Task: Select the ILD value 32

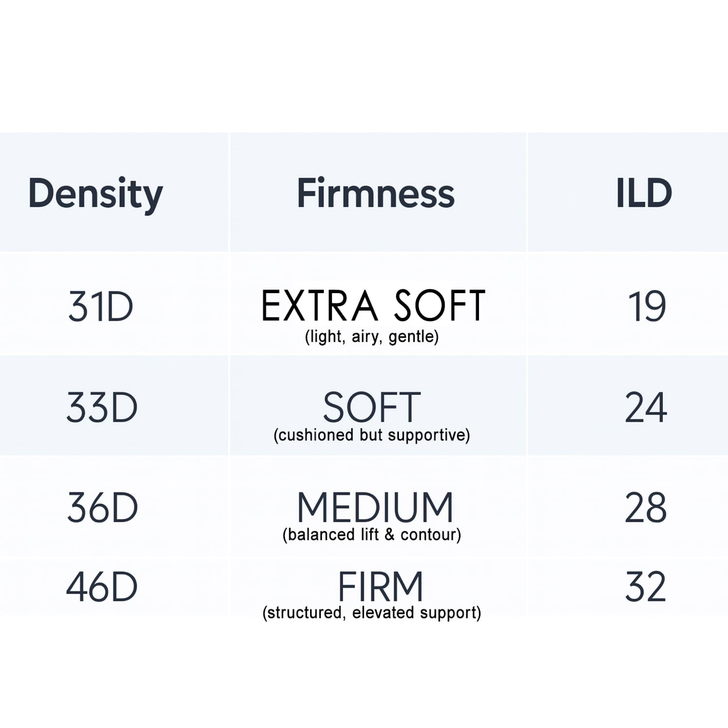Action: [x=645, y=587]
